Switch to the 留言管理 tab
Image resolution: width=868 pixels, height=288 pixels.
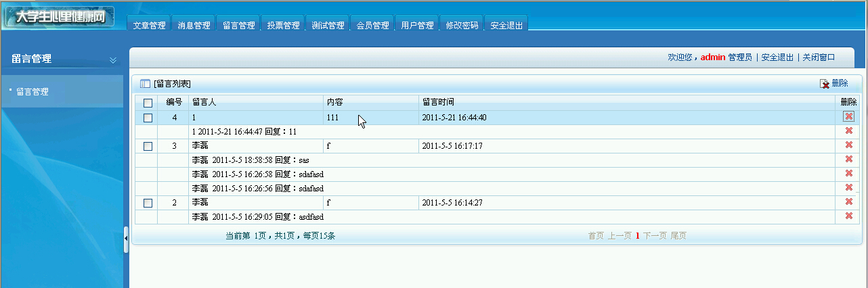pos(238,25)
